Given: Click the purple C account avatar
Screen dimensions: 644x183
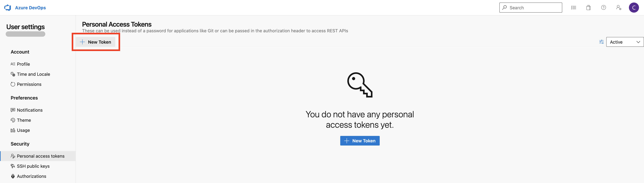Looking at the screenshot, I should pos(634,8).
